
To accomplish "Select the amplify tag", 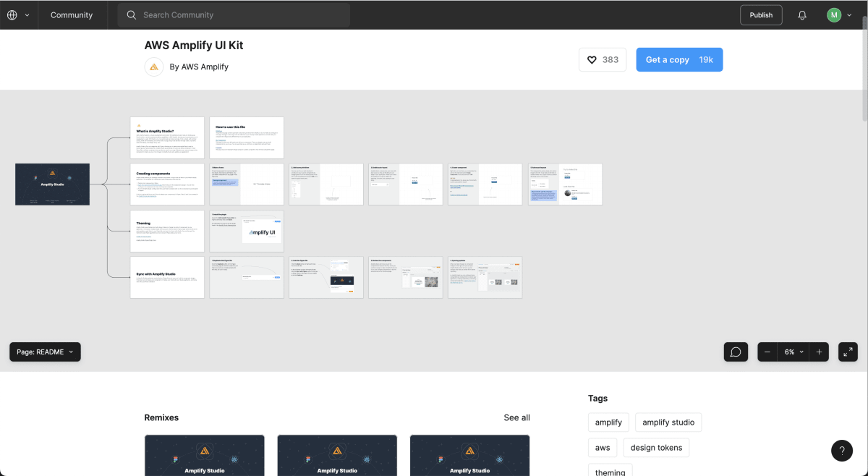I will click(x=608, y=422).
